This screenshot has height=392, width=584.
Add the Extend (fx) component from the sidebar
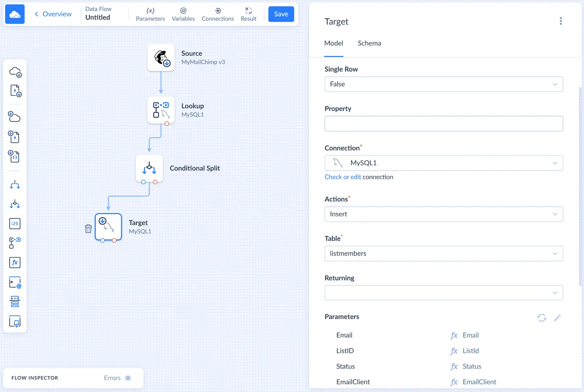(15, 262)
